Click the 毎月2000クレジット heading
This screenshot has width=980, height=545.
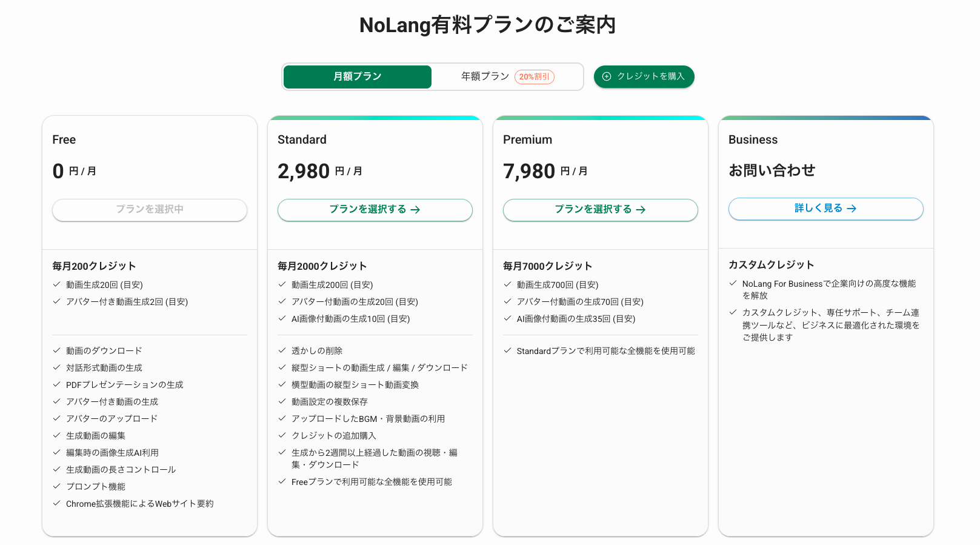pyautogui.click(x=322, y=266)
